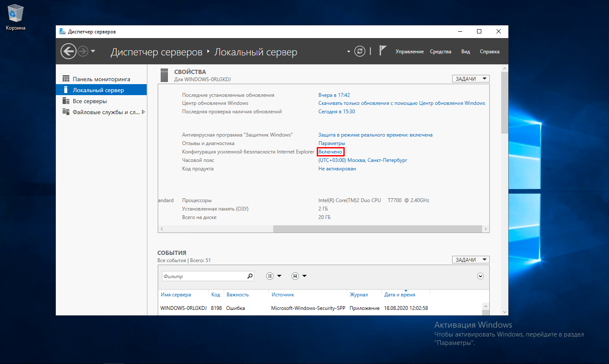Image resolution: width=609 pixels, height=364 pixels.
Task: Close the Диспетчер серверов window
Action: pyautogui.click(x=499, y=31)
